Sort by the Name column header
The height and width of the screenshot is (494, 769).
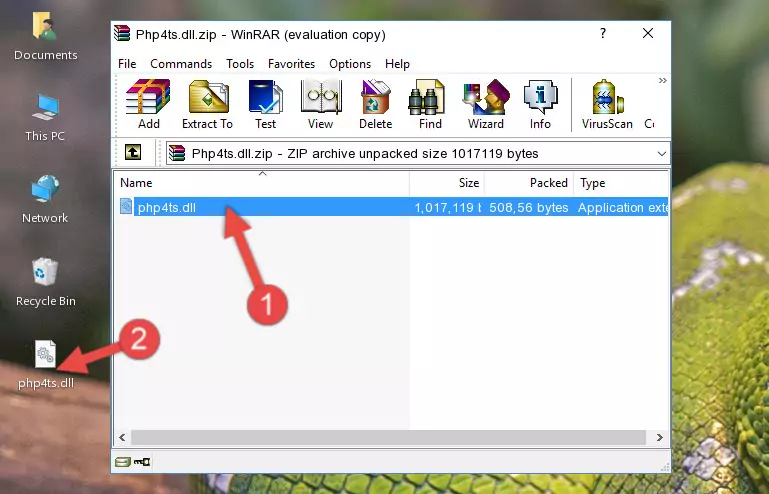coord(262,182)
